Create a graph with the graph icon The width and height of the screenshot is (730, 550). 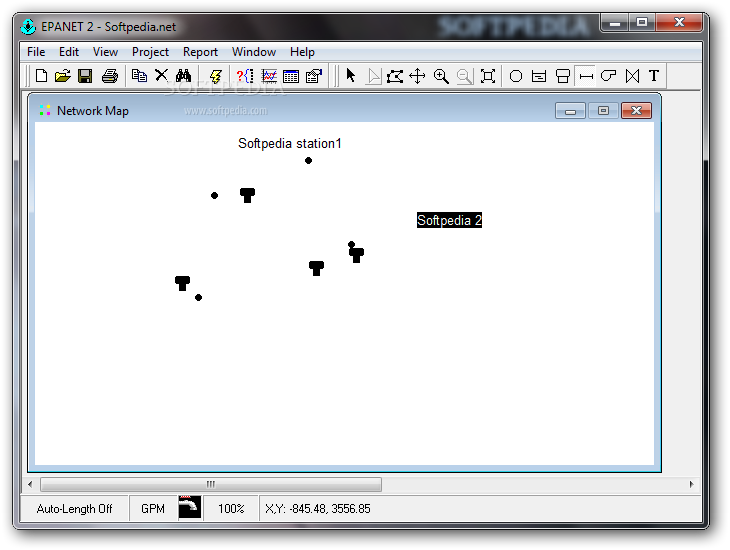tap(269, 75)
